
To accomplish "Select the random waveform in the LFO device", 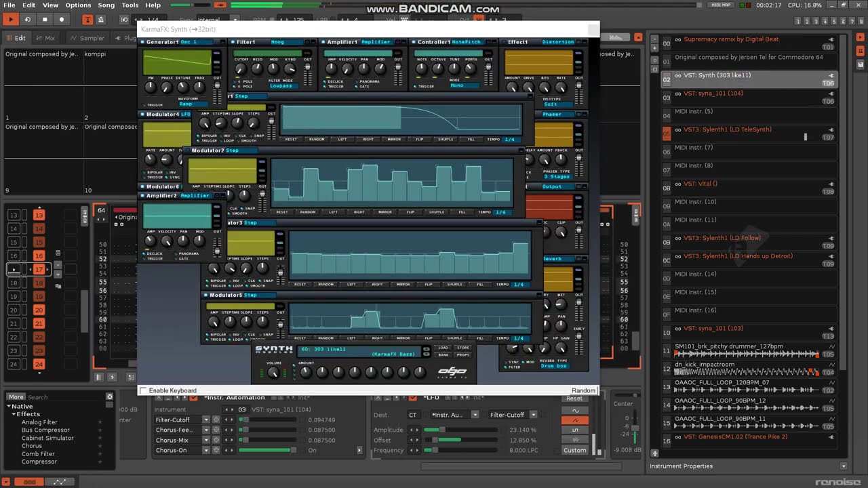I will (x=575, y=439).
